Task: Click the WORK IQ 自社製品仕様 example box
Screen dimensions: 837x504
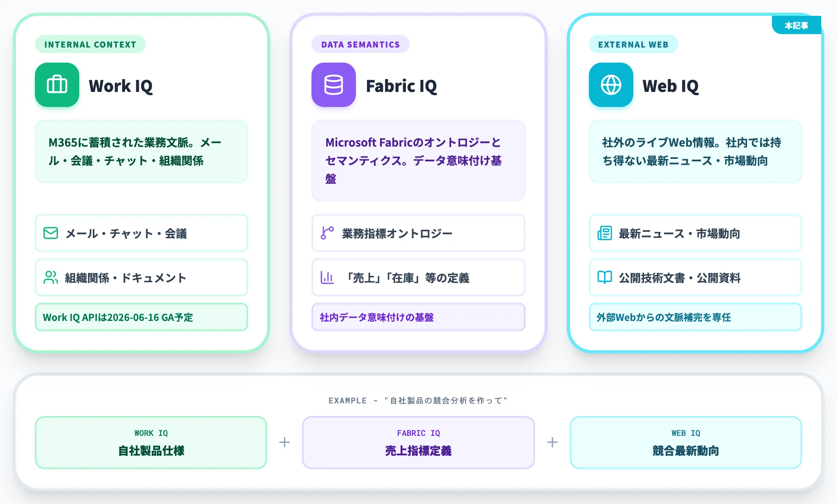Action: click(x=151, y=442)
